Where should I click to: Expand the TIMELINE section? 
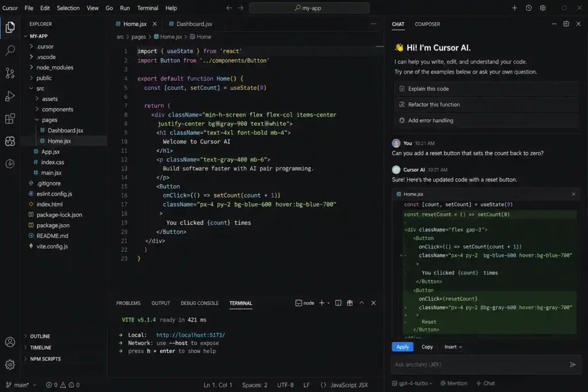click(41, 347)
